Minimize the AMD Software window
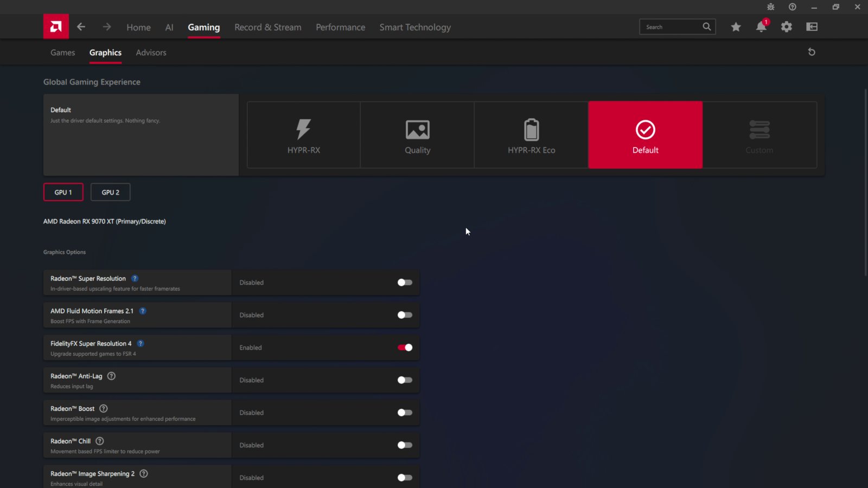The width and height of the screenshot is (868, 488). tap(814, 7)
